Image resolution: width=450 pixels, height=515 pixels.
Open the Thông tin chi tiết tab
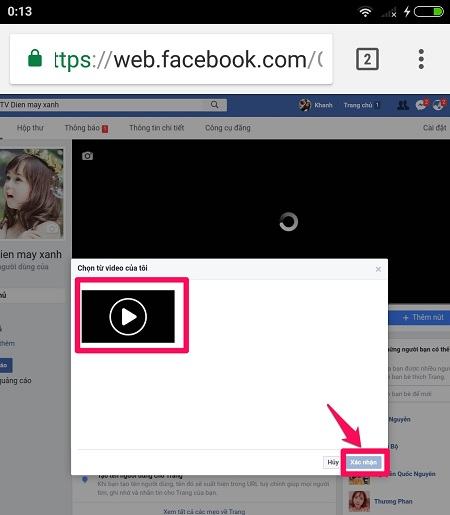click(156, 128)
